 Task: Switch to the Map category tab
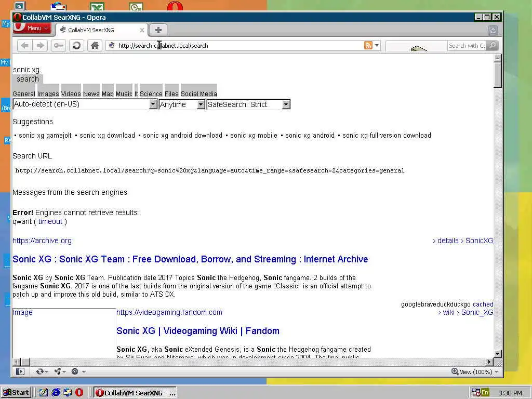tap(108, 94)
